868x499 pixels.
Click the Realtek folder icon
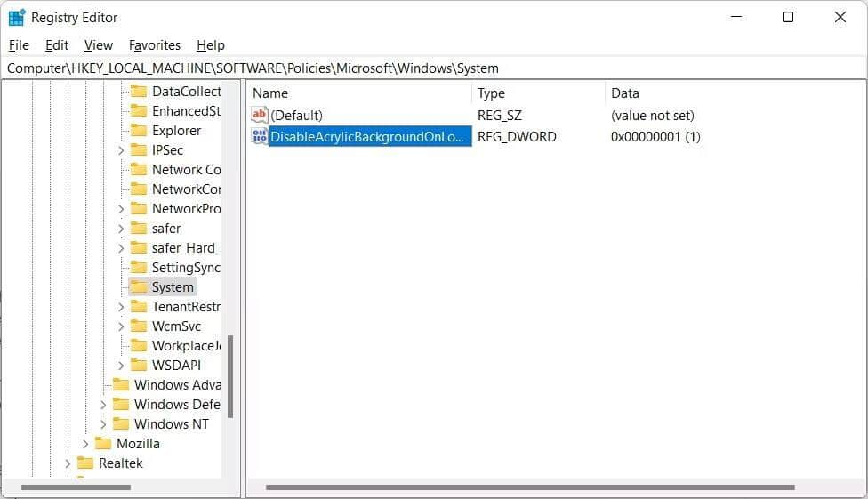pos(85,463)
